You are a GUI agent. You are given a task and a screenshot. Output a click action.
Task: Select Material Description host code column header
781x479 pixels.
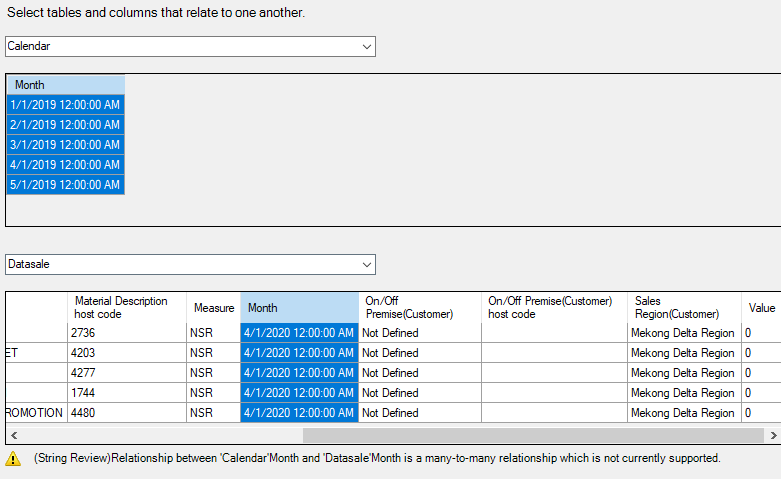tap(126, 308)
